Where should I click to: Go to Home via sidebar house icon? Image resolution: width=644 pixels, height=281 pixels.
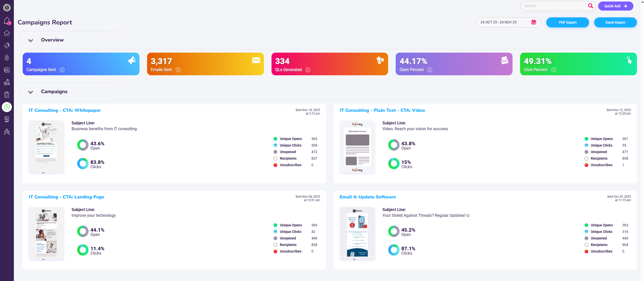click(7, 33)
